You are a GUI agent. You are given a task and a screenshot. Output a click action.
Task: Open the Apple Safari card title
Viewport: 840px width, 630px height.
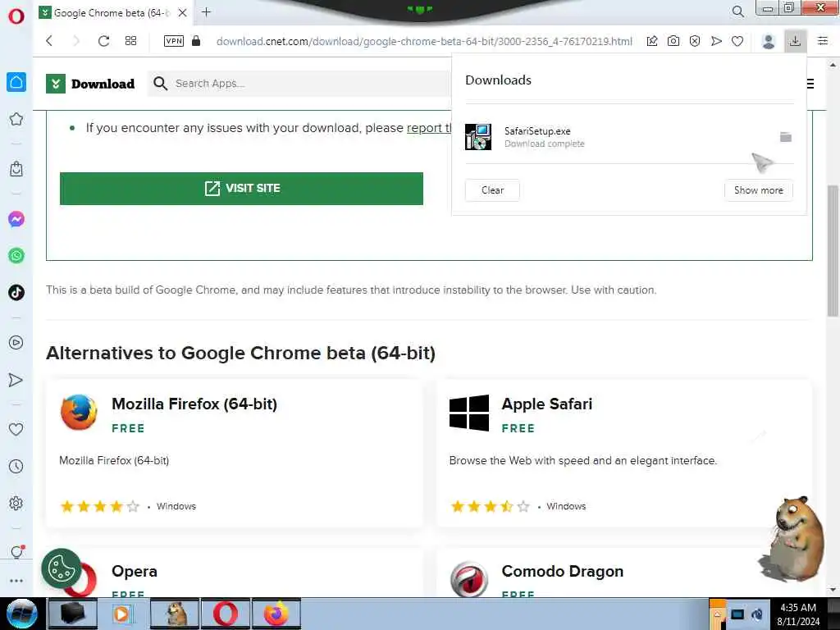click(547, 404)
